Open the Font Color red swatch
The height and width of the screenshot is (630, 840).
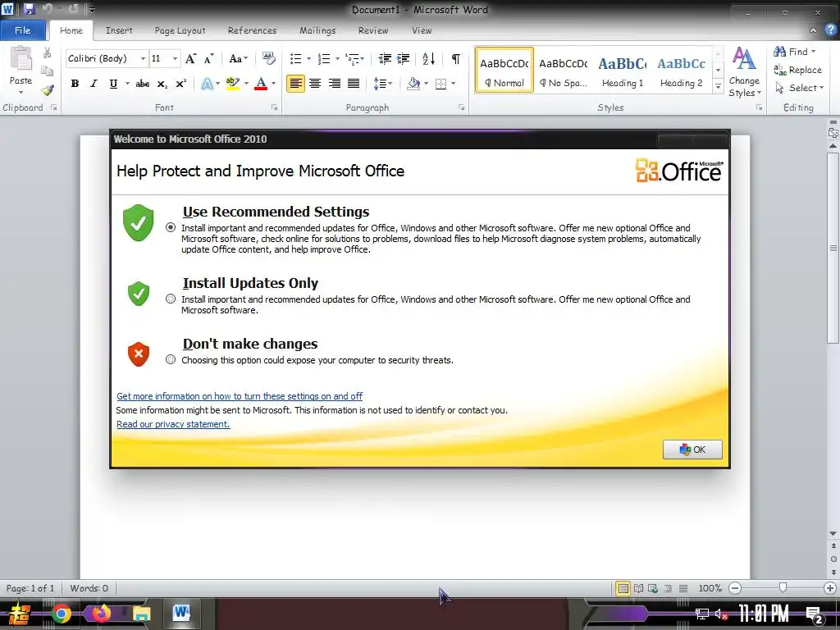261,84
